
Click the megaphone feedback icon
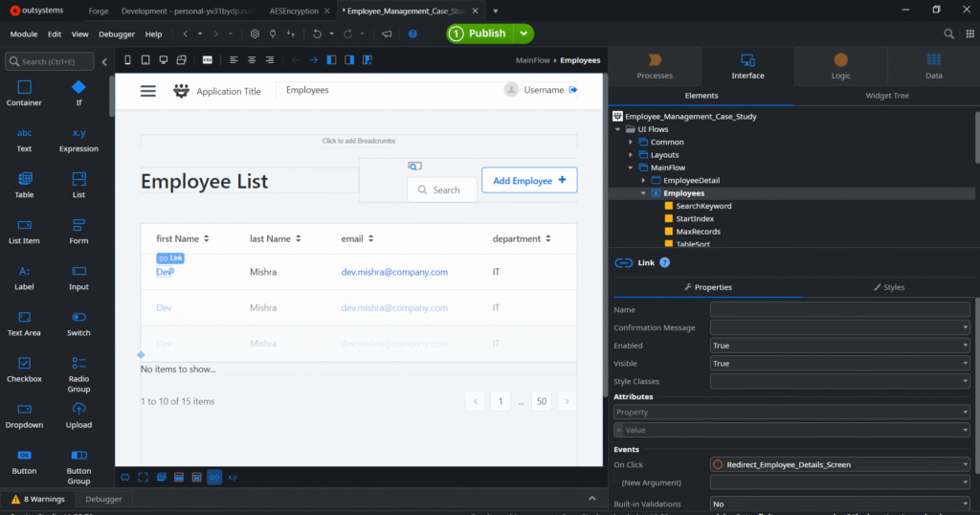[x=387, y=34]
